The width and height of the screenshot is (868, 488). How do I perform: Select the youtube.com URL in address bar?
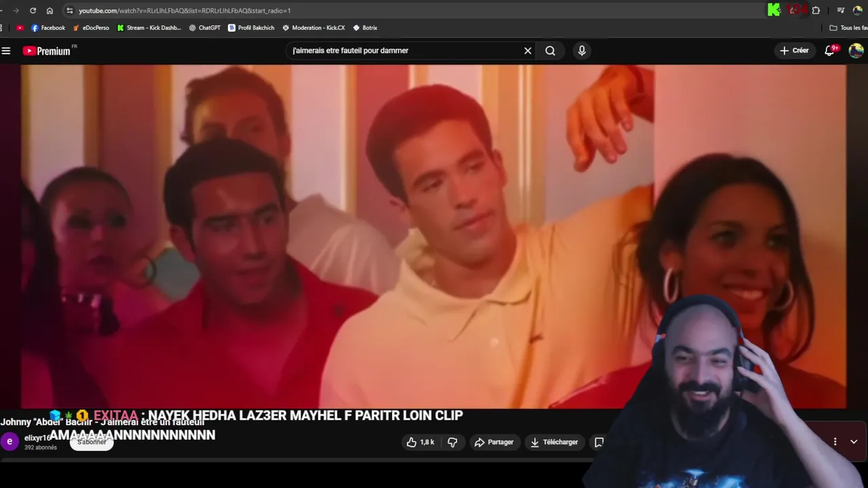[184, 11]
